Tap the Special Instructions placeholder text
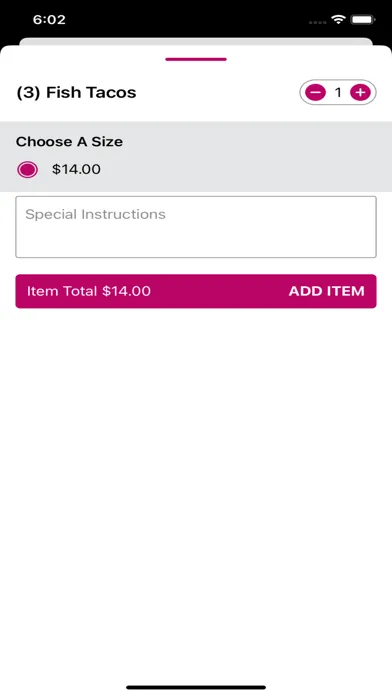 pyautogui.click(x=95, y=214)
